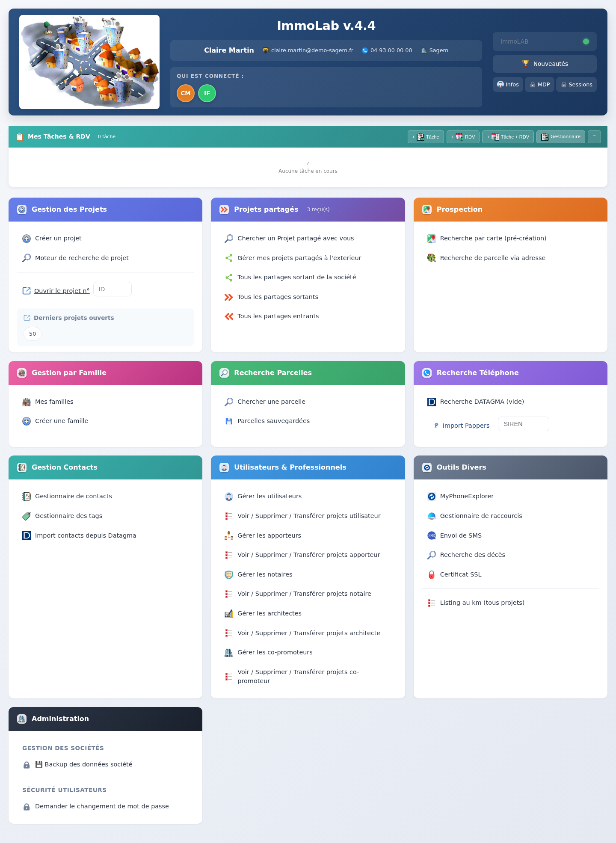Click Gestionnaire des tags icon
This screenshot has width=616, height=843.
pyautogui.click(x=27, y=516)
